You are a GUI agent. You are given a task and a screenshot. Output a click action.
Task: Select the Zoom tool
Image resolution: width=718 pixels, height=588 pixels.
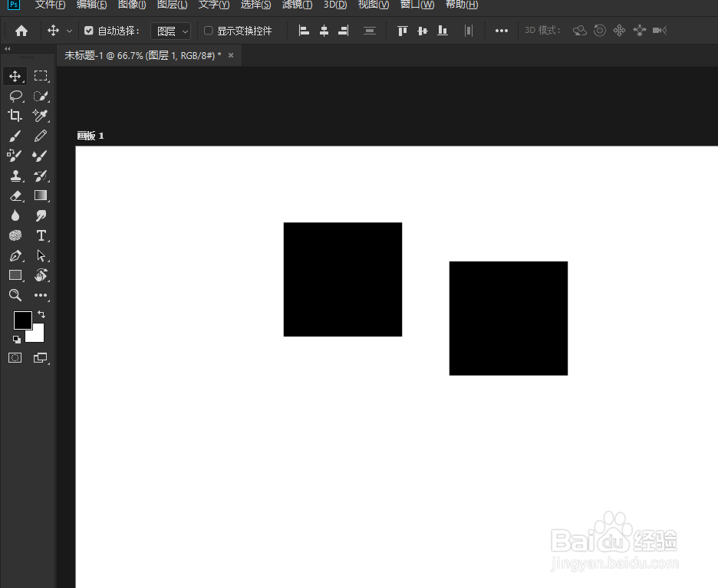pyautogui.click(x=15, y=295)
